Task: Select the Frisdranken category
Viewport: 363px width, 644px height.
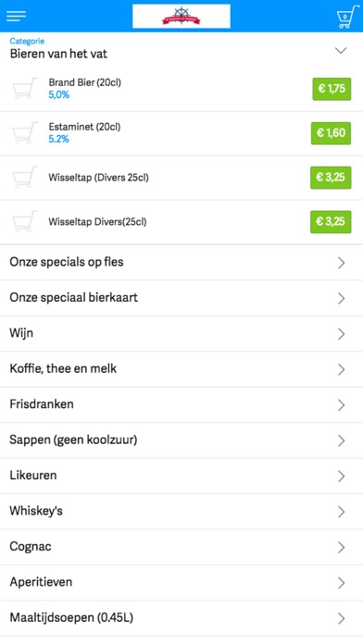Action: click(x=181, y=404)
